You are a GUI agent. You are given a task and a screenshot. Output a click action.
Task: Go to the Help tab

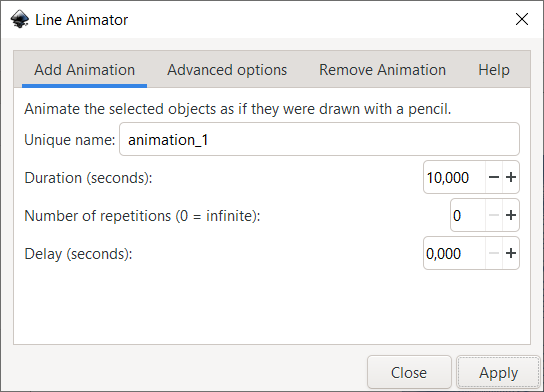(x=494, y=70)
